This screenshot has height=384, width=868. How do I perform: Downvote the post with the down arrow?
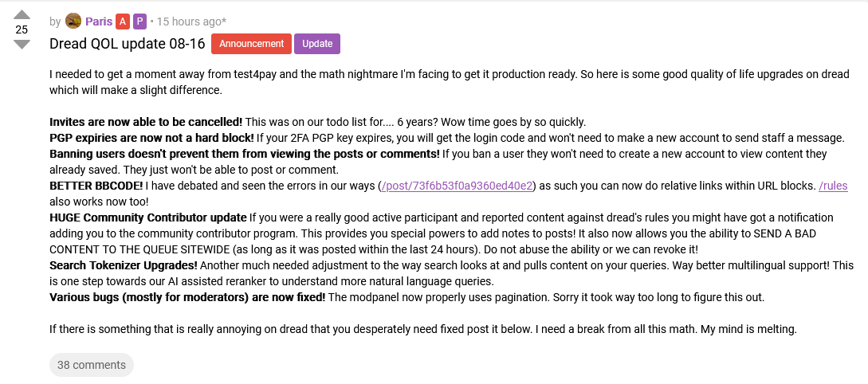tap(21, 45)
